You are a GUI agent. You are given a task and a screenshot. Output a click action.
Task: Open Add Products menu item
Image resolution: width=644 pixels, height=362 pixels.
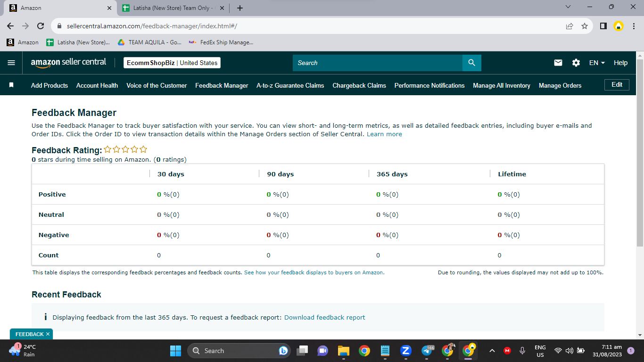tap(50, 85)
